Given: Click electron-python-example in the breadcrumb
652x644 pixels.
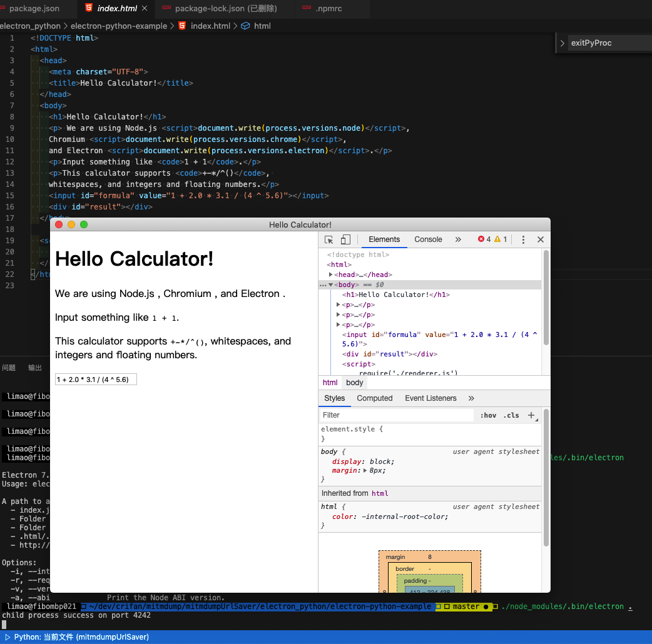Looking at the screenshot, I should point(118,26).
